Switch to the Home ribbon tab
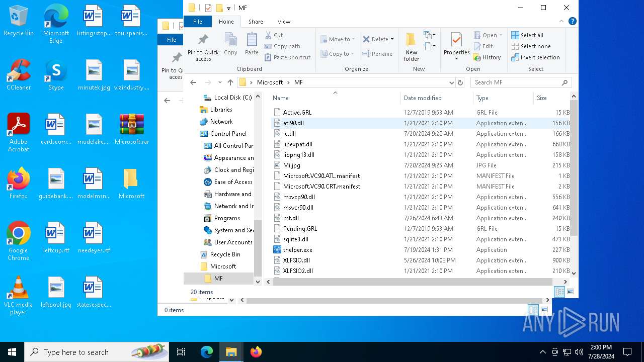The image size is (644, 362). click(226, 22)
